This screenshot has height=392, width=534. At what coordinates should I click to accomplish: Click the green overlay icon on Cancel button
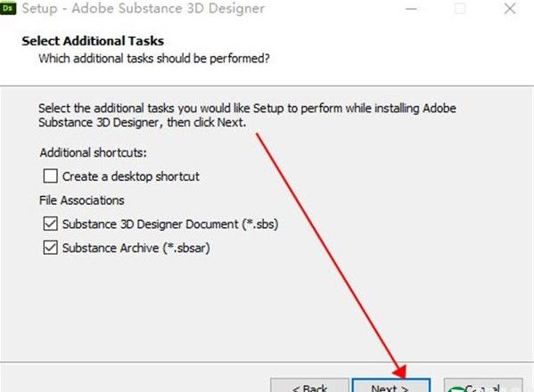pyautogui.click(x=456, y=389)
